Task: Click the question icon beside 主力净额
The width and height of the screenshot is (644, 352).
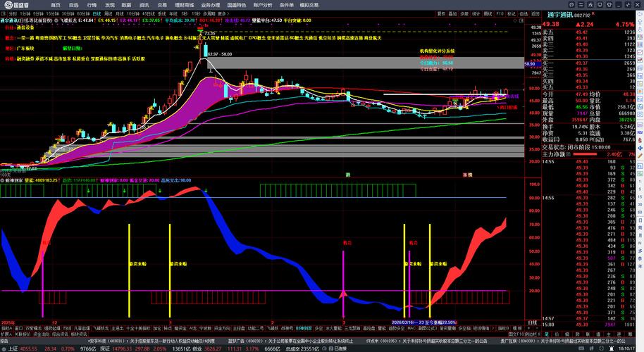Action: (x=569, y=154)
